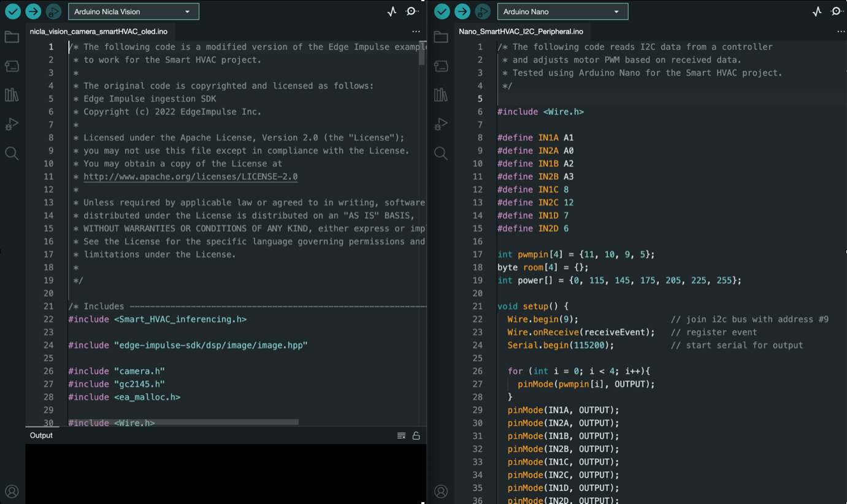
Task: Select Nano_SmartHVAC_I2C_Peripheral.ino tab
Action: click(521, 31)
